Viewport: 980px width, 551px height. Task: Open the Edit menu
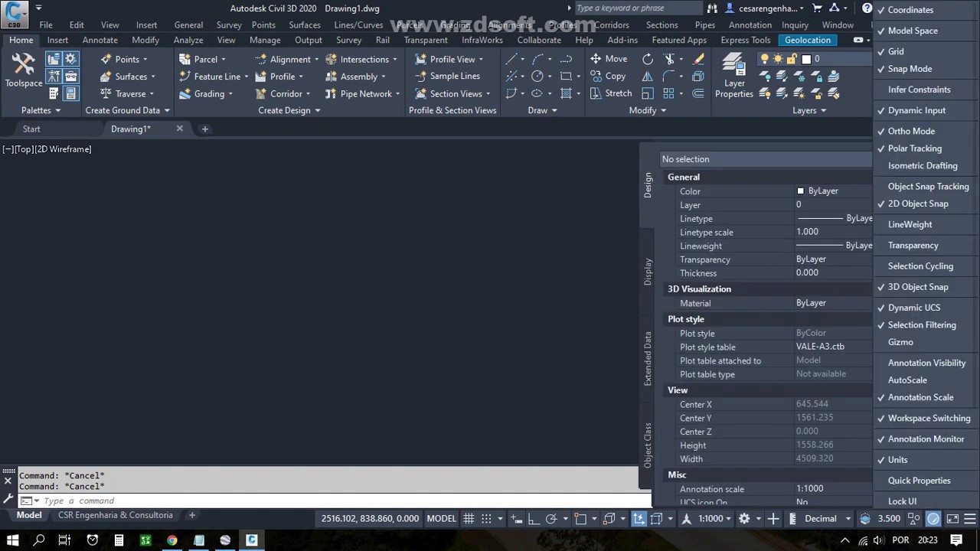[x=77, y=24]
